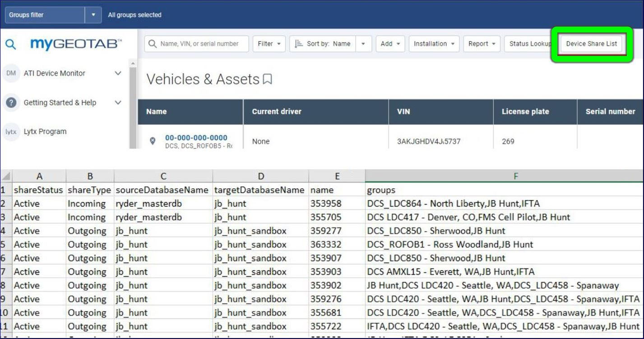
Task: Click the License plate column header
Action: tap(535, 111)
